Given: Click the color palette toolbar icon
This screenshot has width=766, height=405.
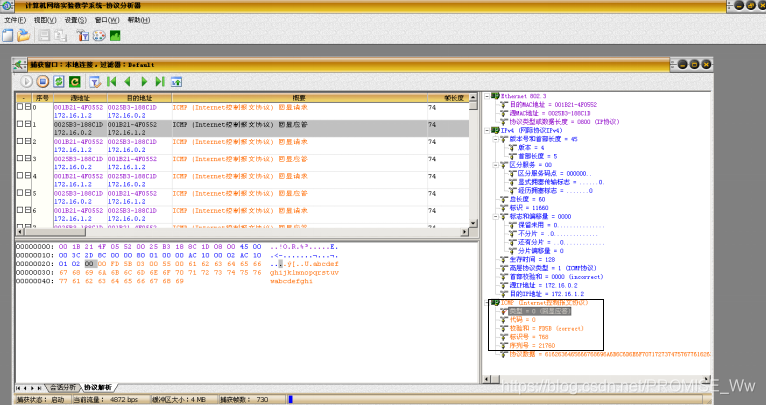Looking at the screenshot, I should tap(99, 35).
